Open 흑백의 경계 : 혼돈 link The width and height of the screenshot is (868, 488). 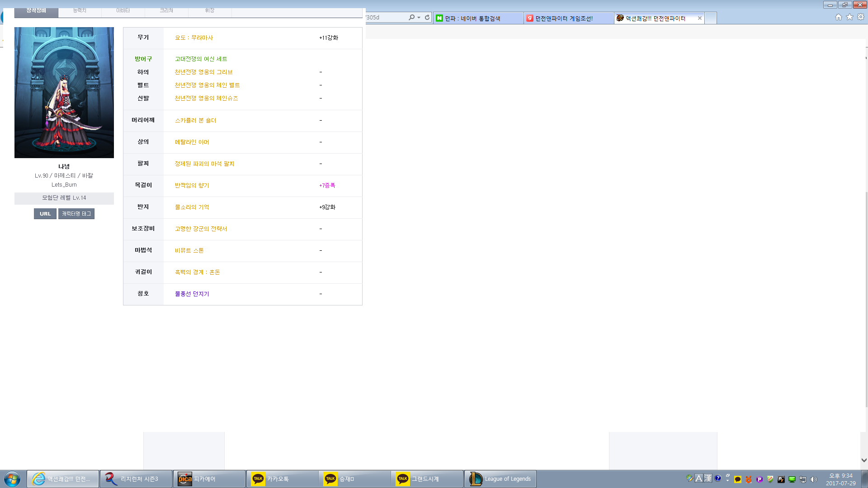coord(198,272)
